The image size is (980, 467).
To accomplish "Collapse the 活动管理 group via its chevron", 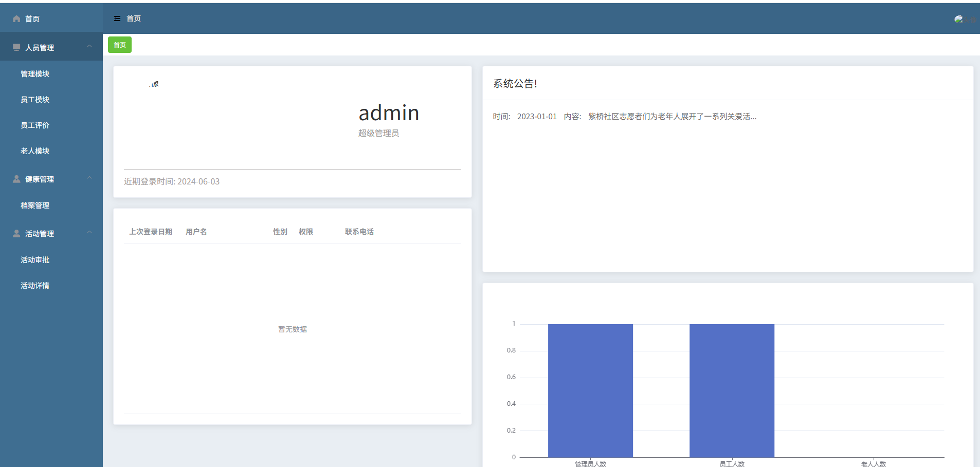I will click(89, 233).
